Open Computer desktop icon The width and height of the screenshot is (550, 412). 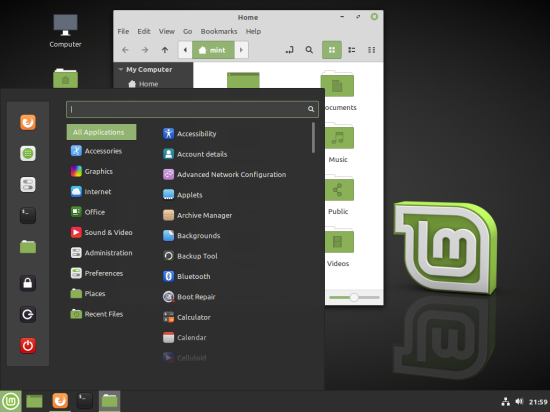[x=65, y=31]
